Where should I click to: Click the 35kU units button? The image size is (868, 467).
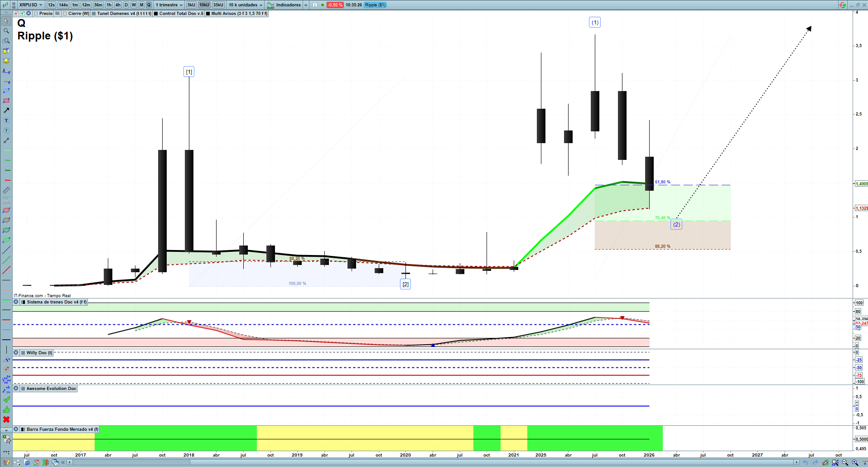point(218,5)
